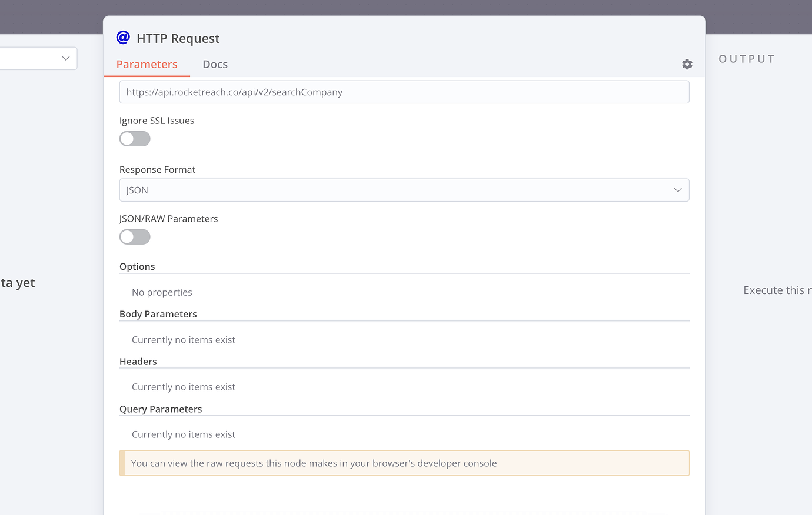Click the Query Parameters heading
Image resolution: width=812 pixels, height=515 pixels.
tap(161, 409)
